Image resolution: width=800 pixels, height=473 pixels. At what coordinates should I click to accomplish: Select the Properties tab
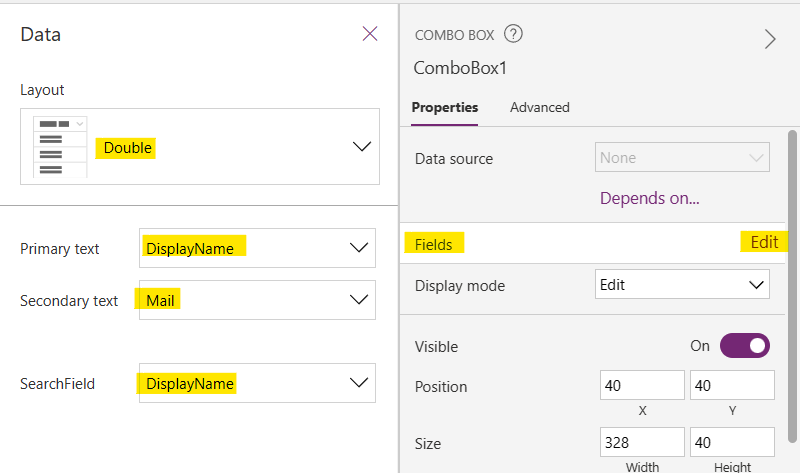click(x=444, y=108)
